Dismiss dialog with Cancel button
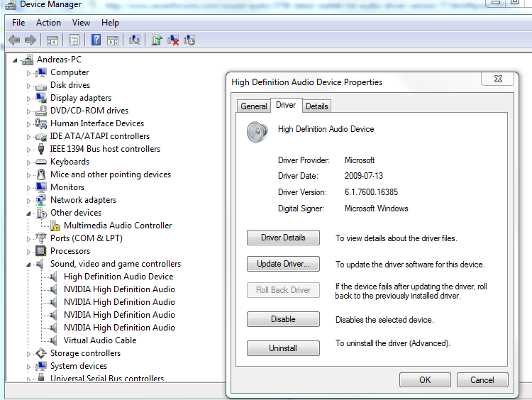Viewport: 532px width, 400px height. click(x=482, y=379)
